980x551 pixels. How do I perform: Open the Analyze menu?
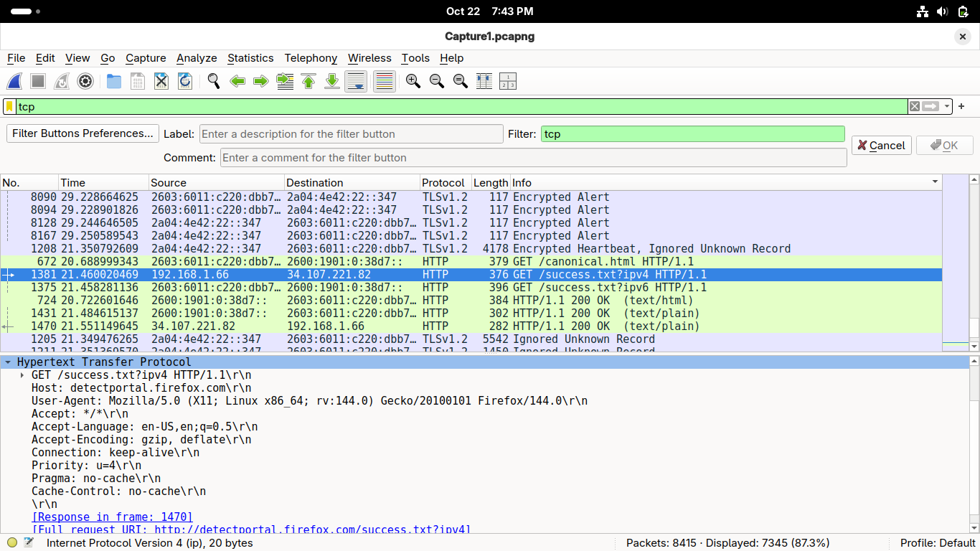point(197,58)
